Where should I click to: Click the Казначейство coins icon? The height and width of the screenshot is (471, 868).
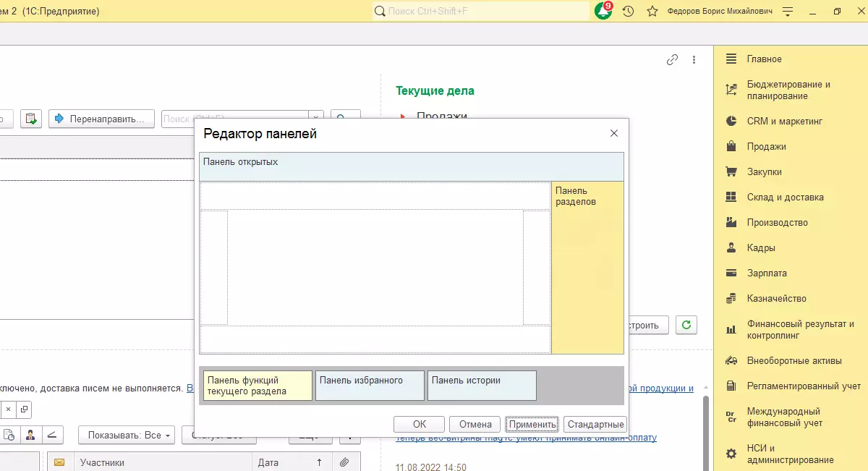pos(731,298)
